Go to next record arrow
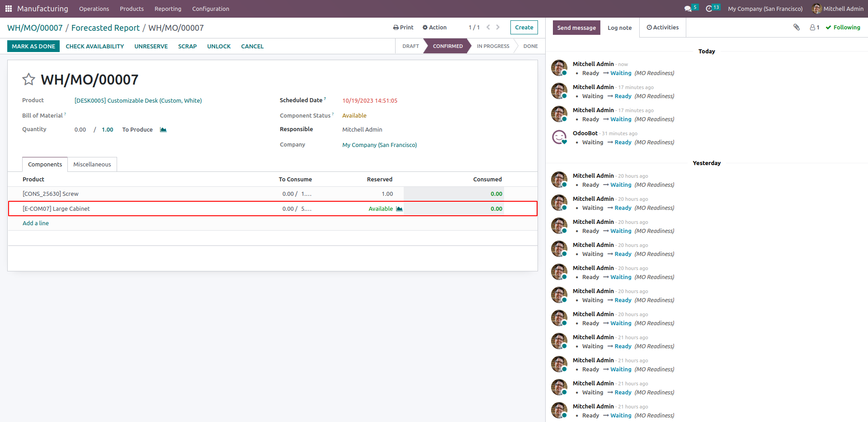 [498, 28]
